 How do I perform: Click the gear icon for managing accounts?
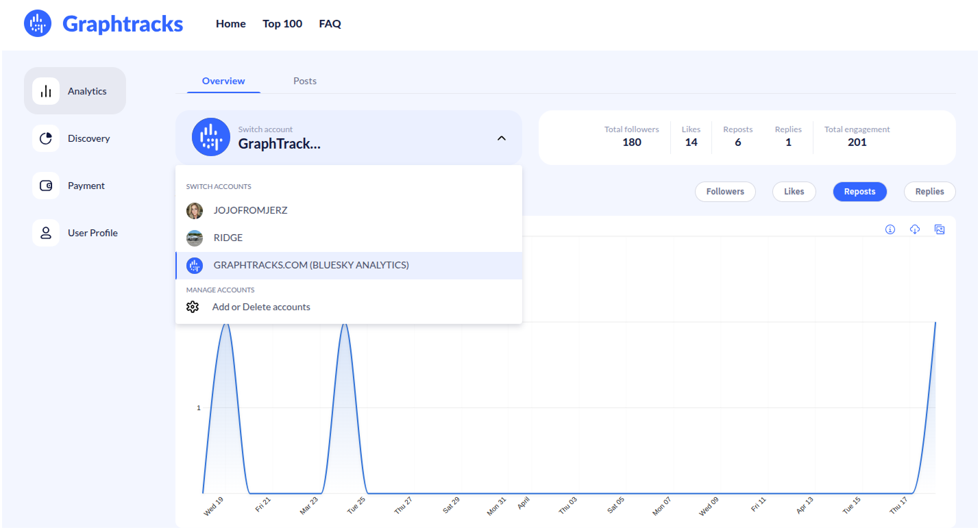[x=193, y=307]
